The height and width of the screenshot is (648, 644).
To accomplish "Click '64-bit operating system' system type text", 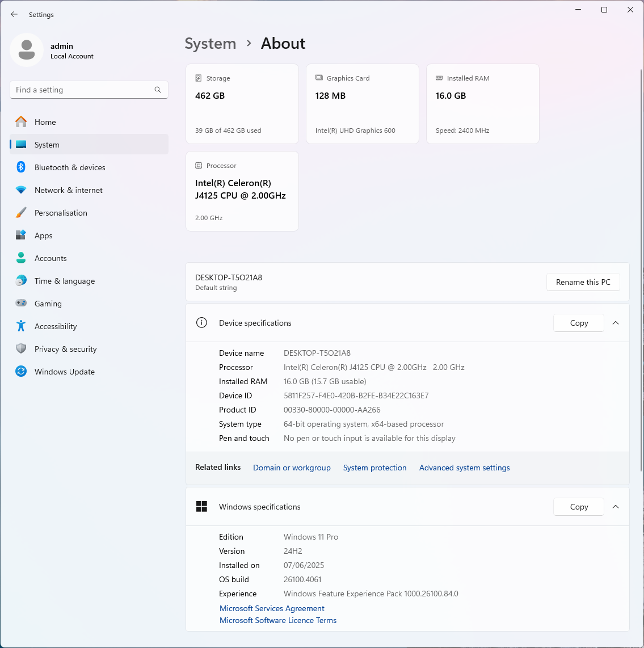I will click(x=364, y=424).
